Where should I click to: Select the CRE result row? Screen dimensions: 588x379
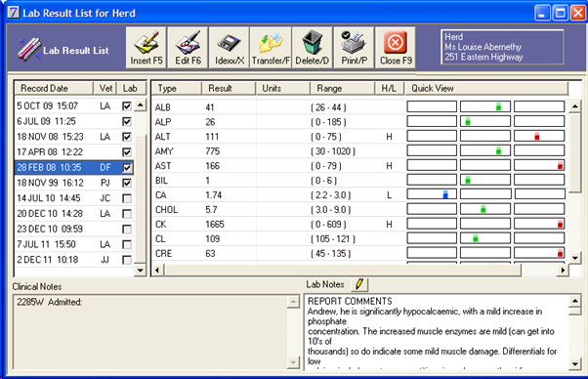[x=360, y=253]
